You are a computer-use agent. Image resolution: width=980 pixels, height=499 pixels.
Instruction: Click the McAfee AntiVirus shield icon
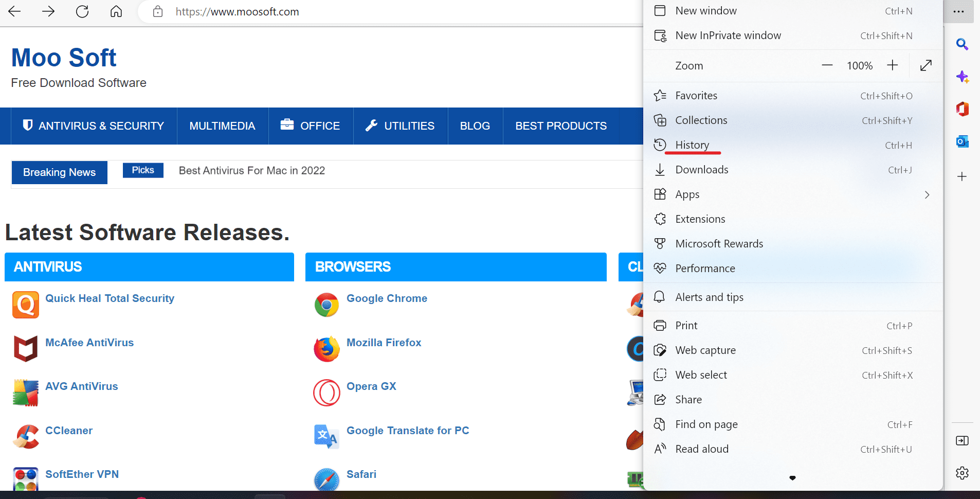coord(26,349)
